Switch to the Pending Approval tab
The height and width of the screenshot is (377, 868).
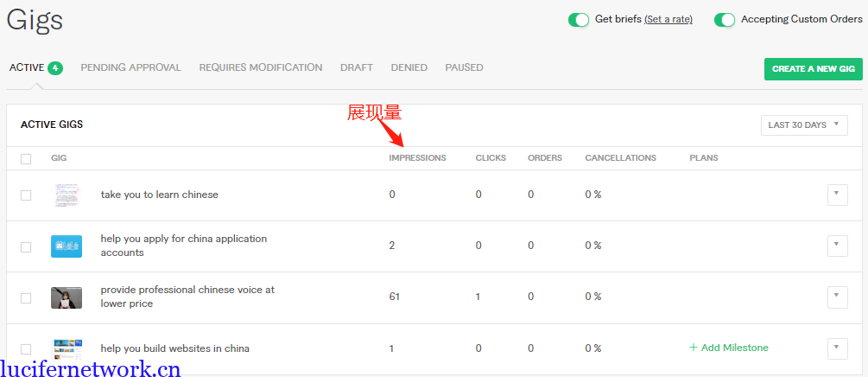coord(130,67)
